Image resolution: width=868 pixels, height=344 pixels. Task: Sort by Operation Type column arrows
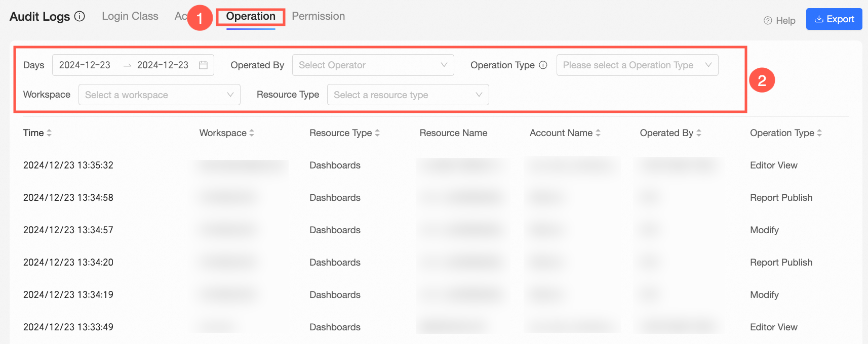pos(819,133)
